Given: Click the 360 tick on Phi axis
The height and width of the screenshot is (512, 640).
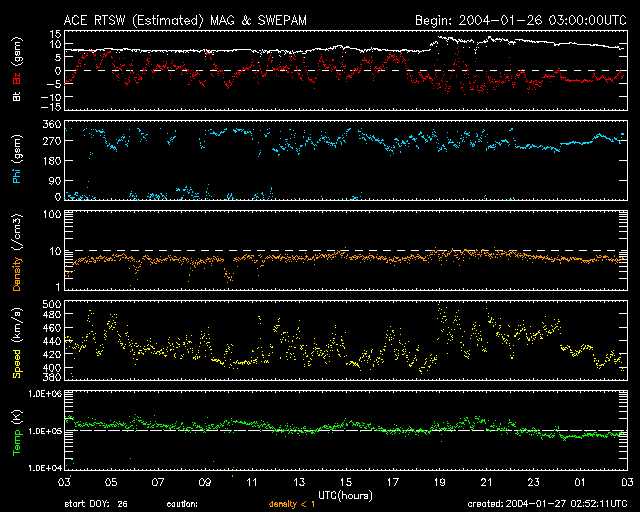Looking at the screenshot, I should pyautogui.click(x=52, y=125).
